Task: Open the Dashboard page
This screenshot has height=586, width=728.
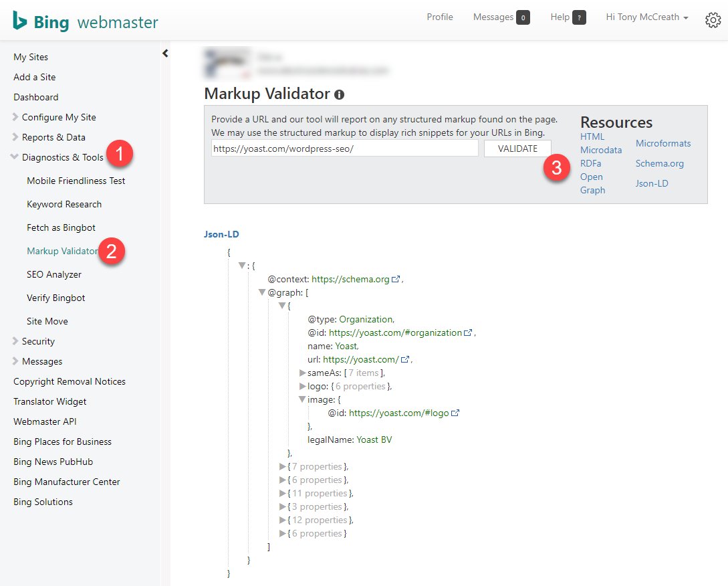Action: [x=35, y=97]
